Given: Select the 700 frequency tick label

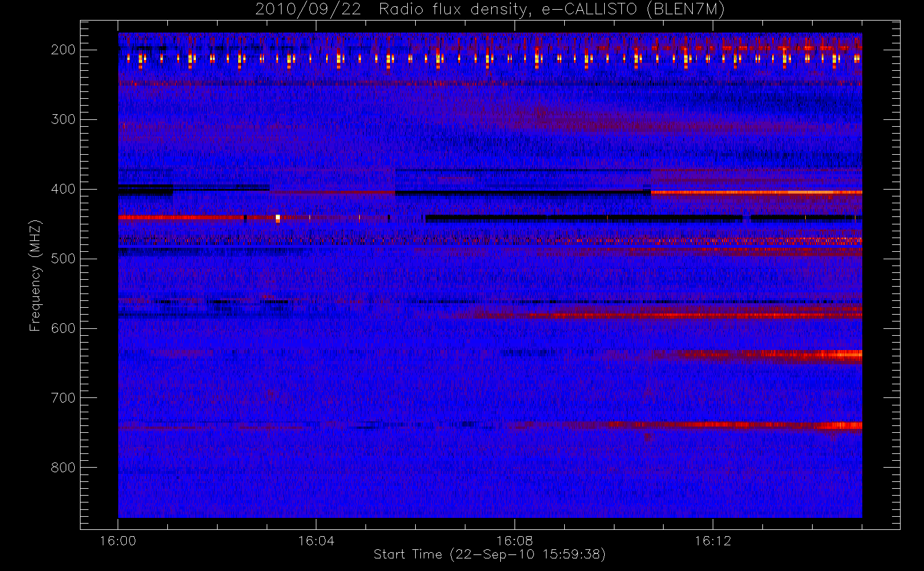Looking at the screenshot, I should pos(63,398).
